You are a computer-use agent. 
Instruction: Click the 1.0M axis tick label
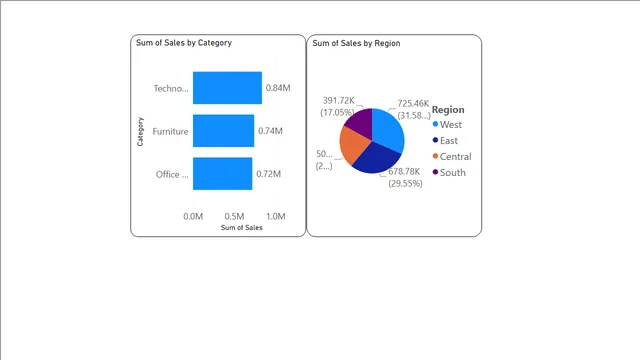276,216
